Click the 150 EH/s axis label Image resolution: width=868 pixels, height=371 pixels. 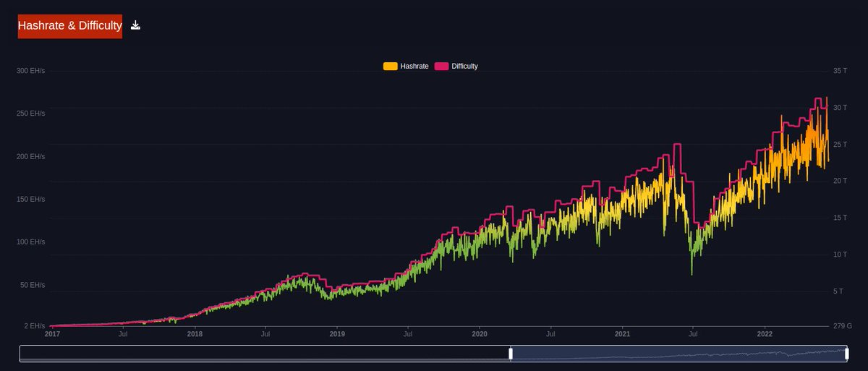coord(30,199)
